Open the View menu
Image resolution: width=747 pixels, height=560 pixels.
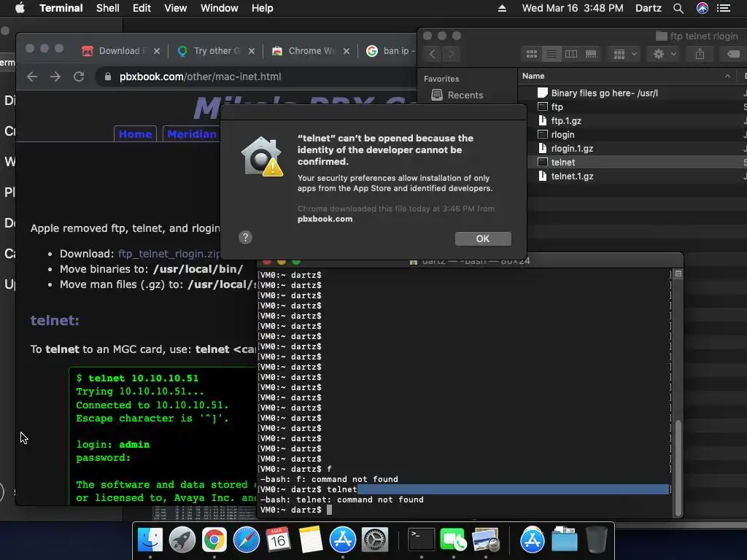[x=175, y=8]
